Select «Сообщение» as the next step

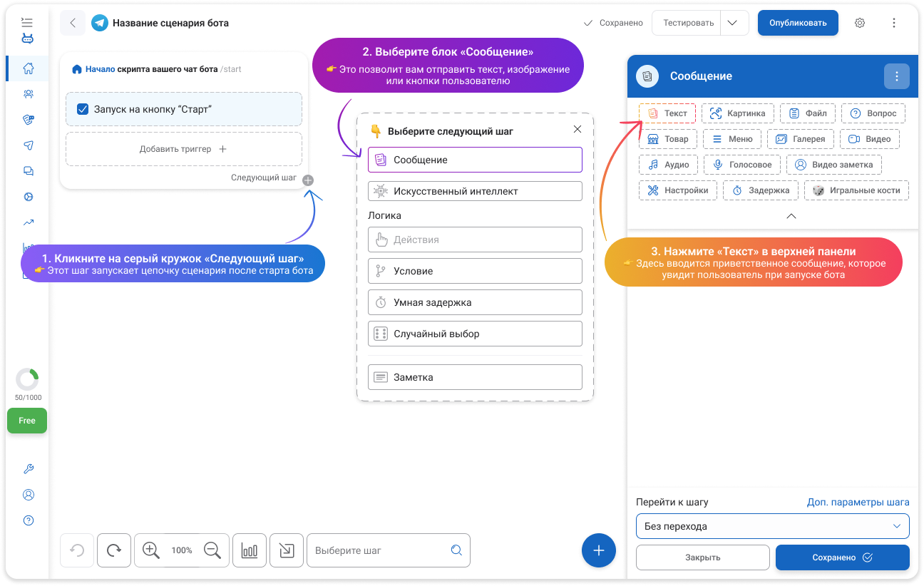(x=475, y=160)
